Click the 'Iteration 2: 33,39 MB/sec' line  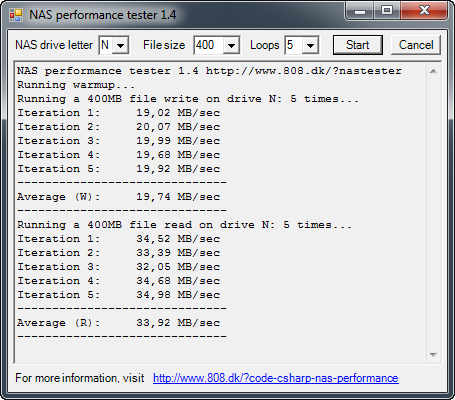(x=119, y=253)
